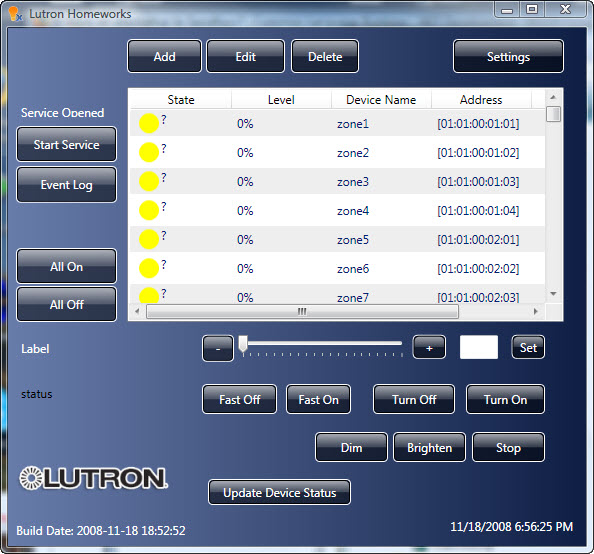Viewport: 594px width, 554px height.
Task: Sort by the State column header
Action: [181, 100]
